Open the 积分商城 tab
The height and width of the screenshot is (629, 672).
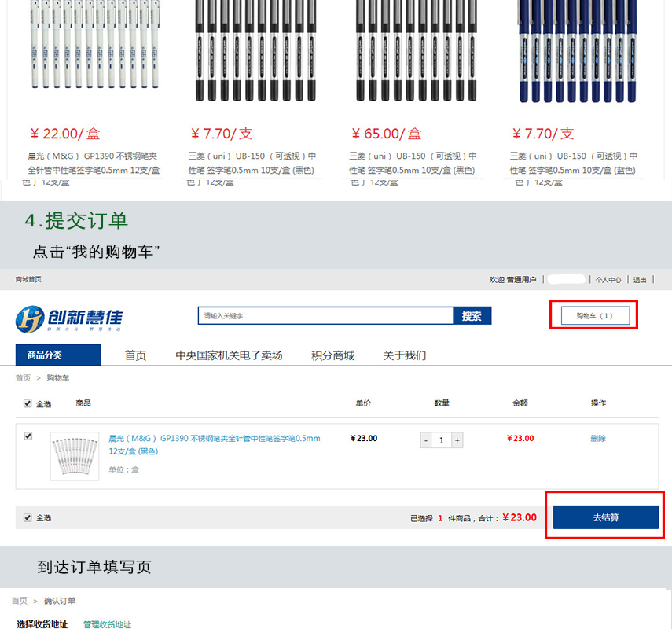pyautogui.click(x=332, y=355)
